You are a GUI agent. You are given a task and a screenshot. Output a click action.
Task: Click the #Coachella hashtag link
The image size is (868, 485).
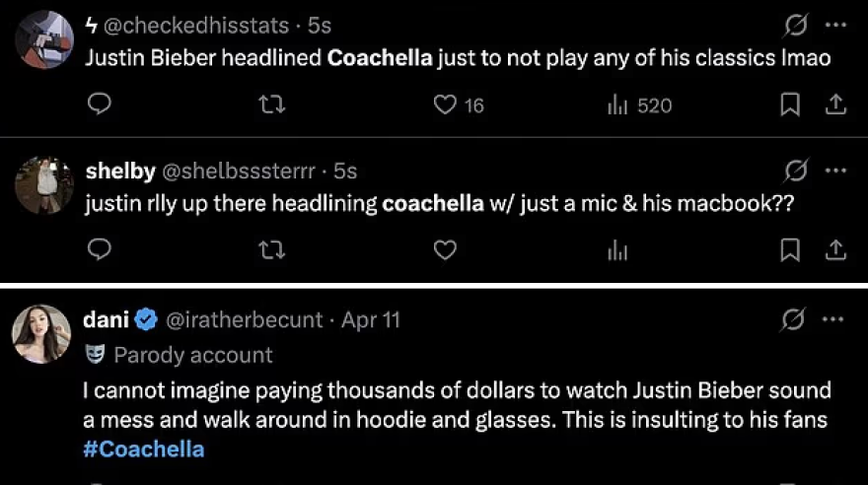144,449
